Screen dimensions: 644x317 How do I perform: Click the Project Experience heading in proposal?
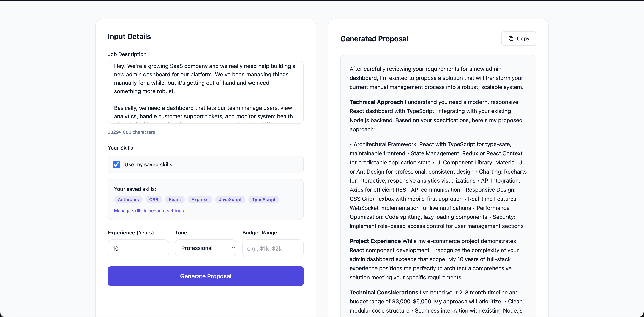pyautogui.click(x=375, y=241)
